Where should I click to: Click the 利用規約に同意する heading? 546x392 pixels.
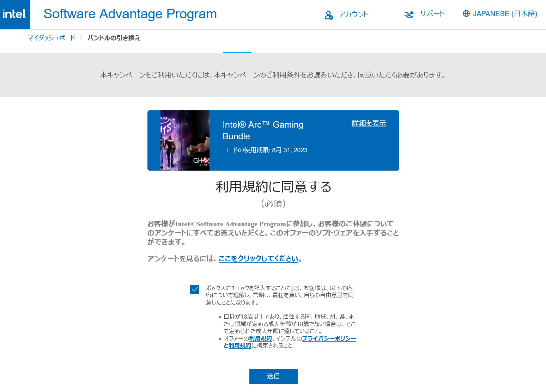(x=273, y=187)
